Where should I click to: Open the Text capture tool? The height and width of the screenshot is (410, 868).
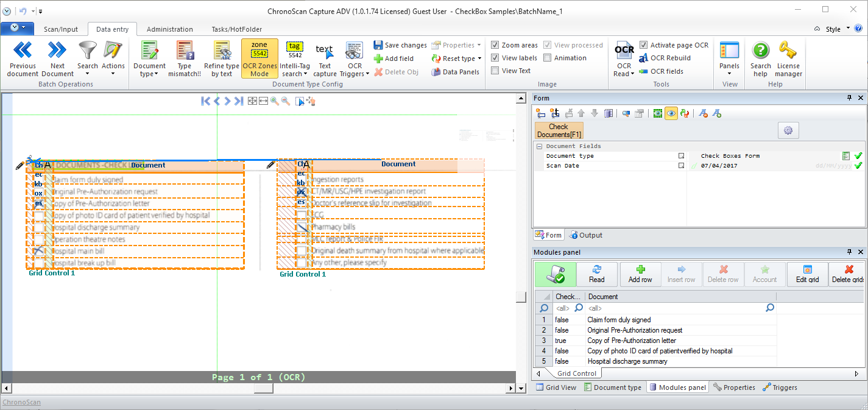[x=325, y=58]
